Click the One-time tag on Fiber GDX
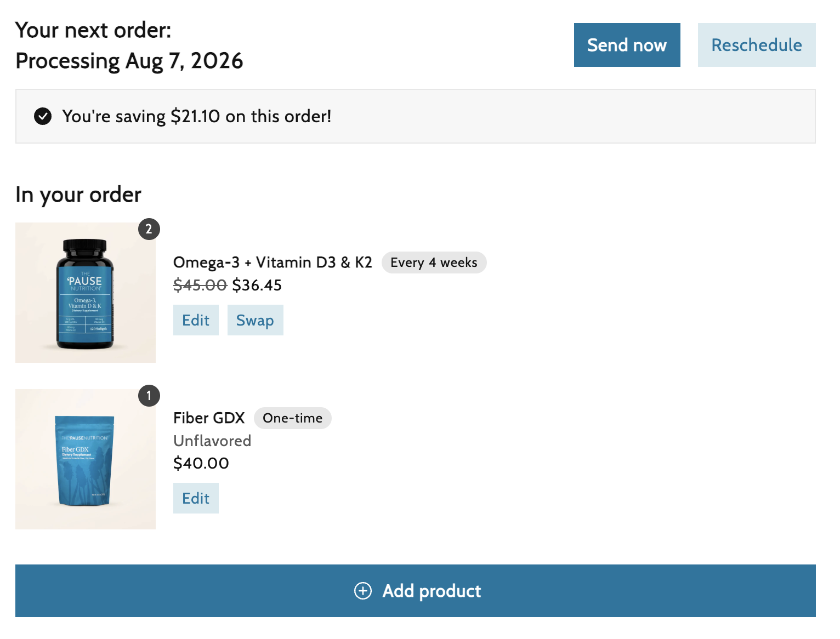The image size is (840, 639). [292, 418]
